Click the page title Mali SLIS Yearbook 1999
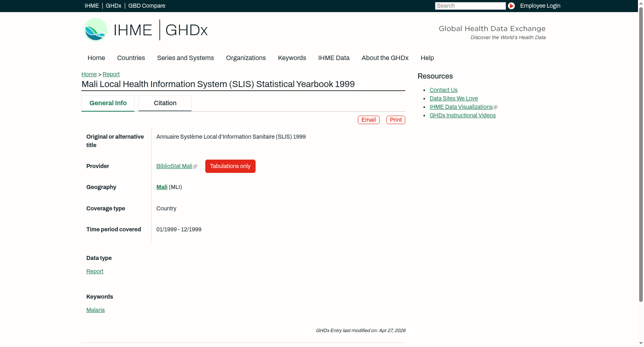 (x=218, y=84)
